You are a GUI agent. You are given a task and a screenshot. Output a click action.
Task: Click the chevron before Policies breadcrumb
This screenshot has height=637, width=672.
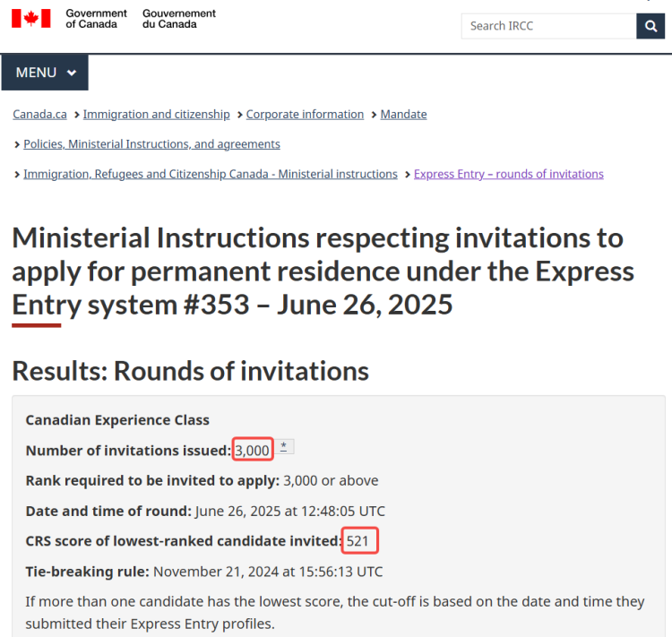click(x=17, y=145)
